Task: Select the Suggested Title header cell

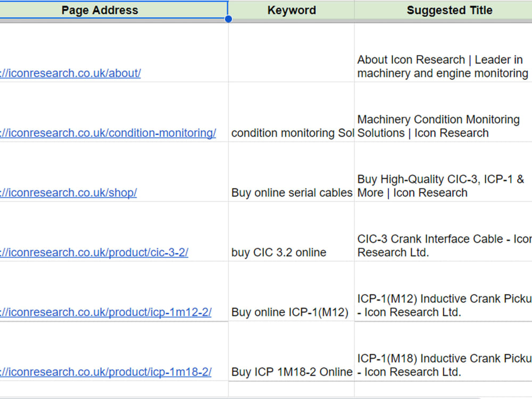Action: (443, 10)
